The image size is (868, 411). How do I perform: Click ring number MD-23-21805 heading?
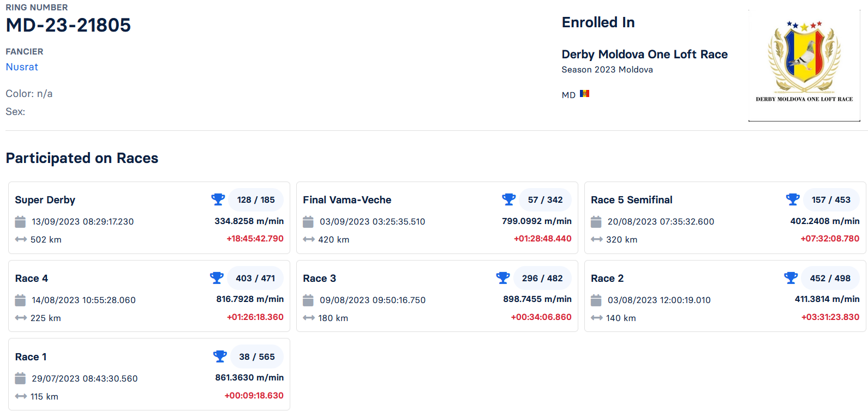pyautogui.click(x=68, y=25)
